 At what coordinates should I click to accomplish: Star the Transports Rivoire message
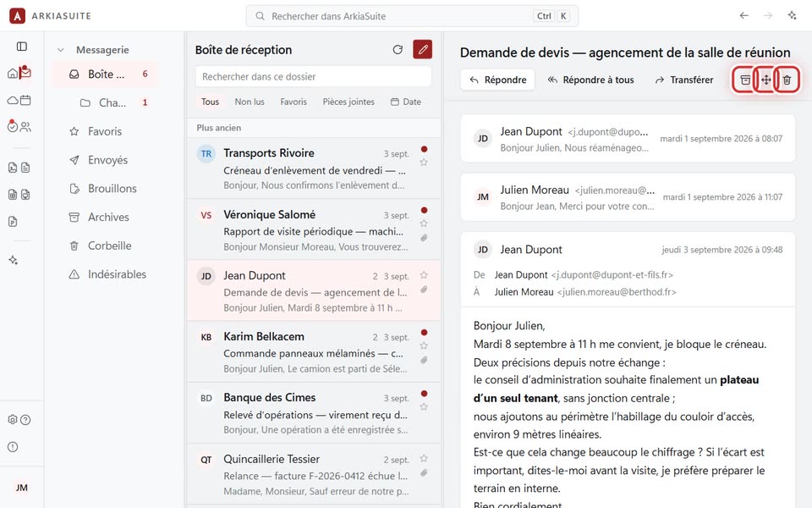coord(424,163)
